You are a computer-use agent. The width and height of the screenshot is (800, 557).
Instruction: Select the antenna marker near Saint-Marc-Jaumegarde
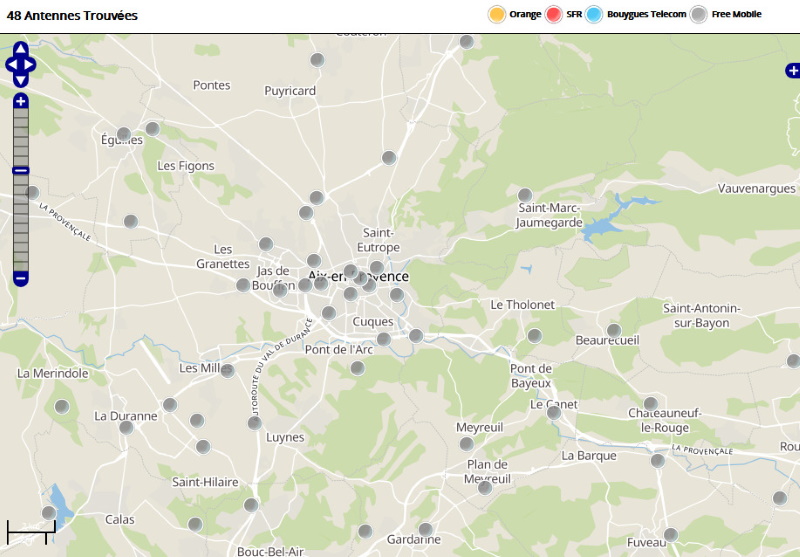pos(525,195)
